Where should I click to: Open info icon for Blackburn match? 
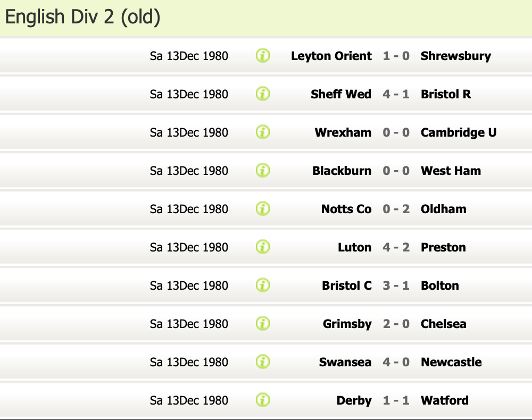click(x=263, y=171)
